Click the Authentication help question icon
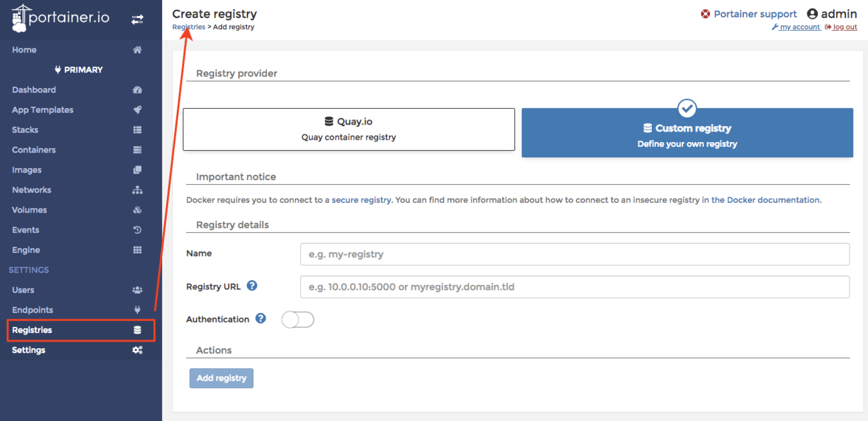The height and width of the screenshot is (421, 868). point(261,318)
